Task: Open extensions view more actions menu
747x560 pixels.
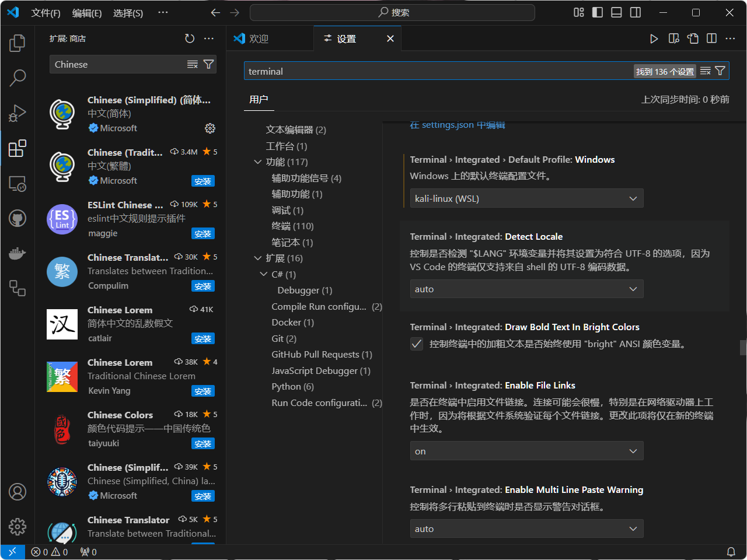Action: 209,38
